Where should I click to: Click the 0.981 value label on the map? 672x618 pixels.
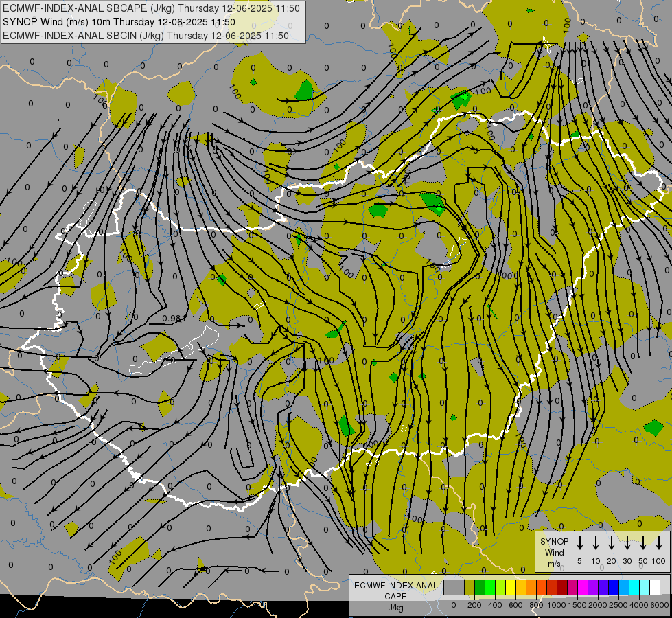pyautogui.click(x=175, y=318)
